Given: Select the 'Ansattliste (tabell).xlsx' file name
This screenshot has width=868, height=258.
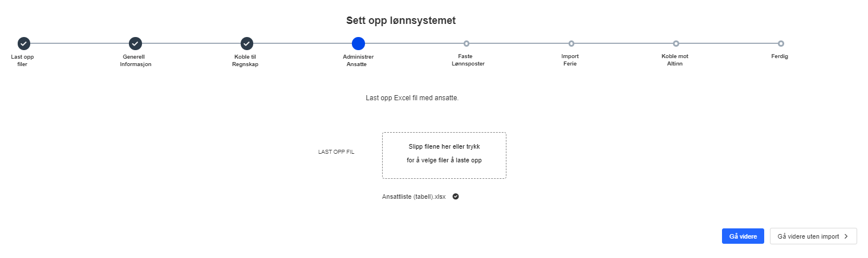Looking at the screenshot, I should (x=413, y=196).
